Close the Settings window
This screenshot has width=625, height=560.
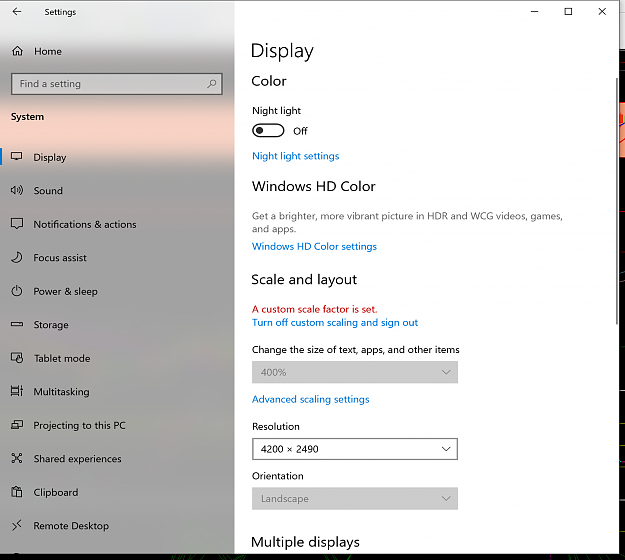(x=602, y=12)
